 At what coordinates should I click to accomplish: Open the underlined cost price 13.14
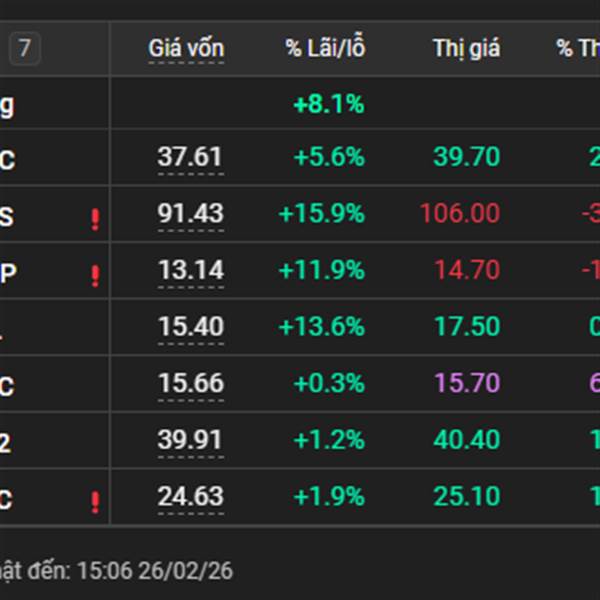pos(190,270)
